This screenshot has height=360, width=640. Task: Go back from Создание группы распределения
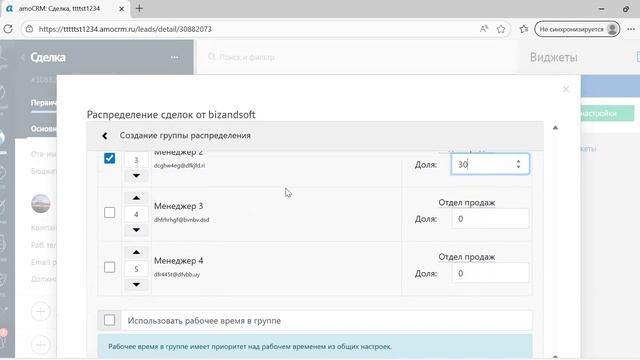click(x=105, y=136)
